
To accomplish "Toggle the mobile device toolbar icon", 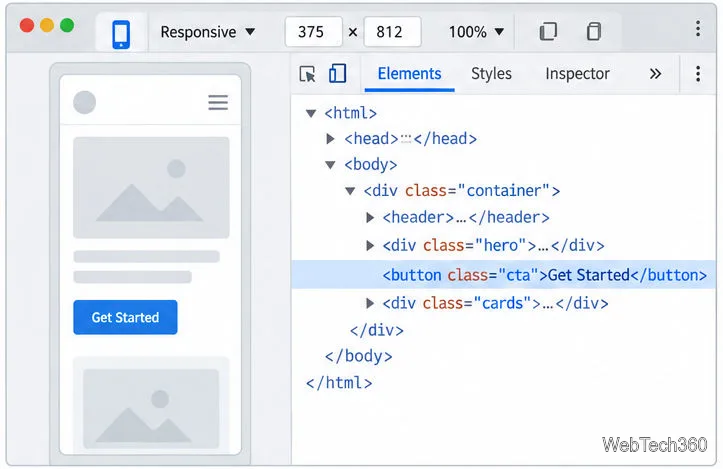I will (121, 33).
